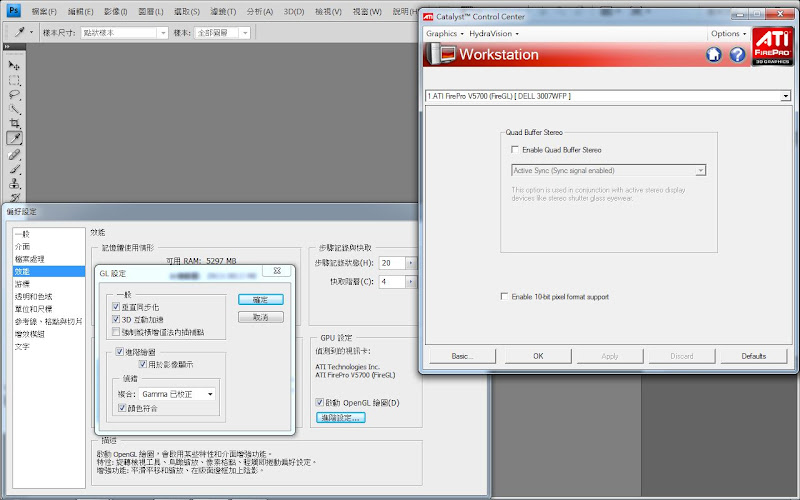
Task: Select the Healing Brush bandage tool
Action: point(14,154)
